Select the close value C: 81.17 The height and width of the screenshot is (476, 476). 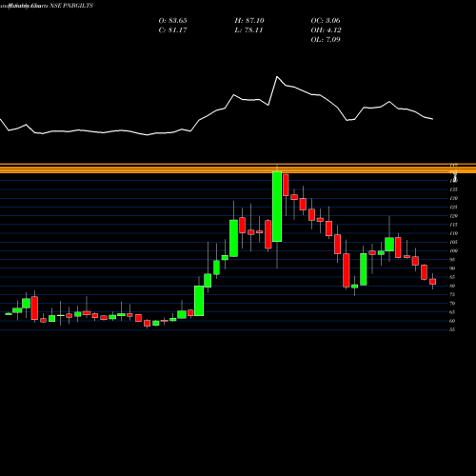(x=172, y=30)
